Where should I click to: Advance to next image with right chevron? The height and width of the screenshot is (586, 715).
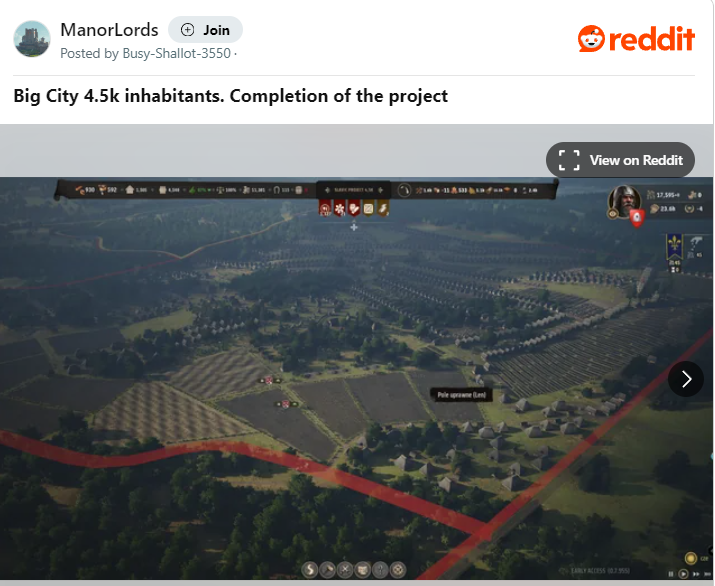686,379
